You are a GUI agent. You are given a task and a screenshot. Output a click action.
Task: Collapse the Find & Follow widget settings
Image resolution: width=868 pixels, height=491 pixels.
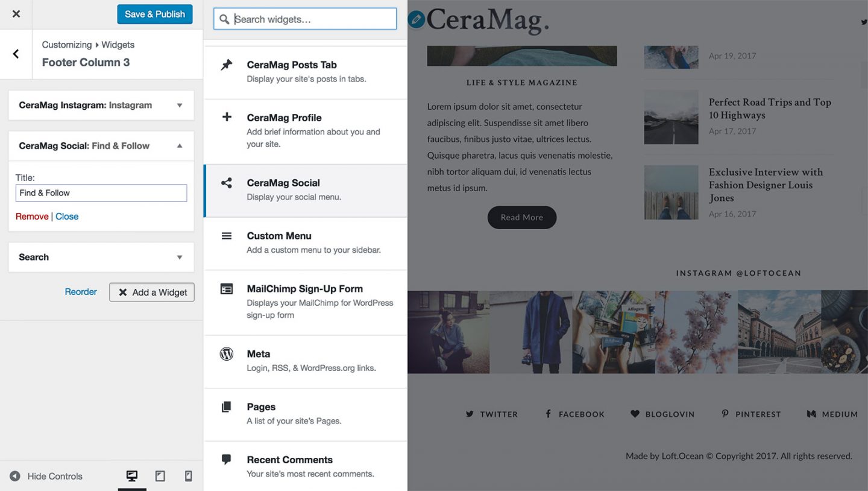[x=179, y=145]
